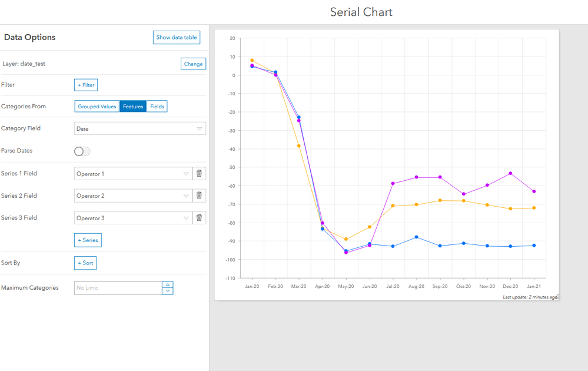Open Series 3 Field Operator 3 dropdown

(133, 218)
